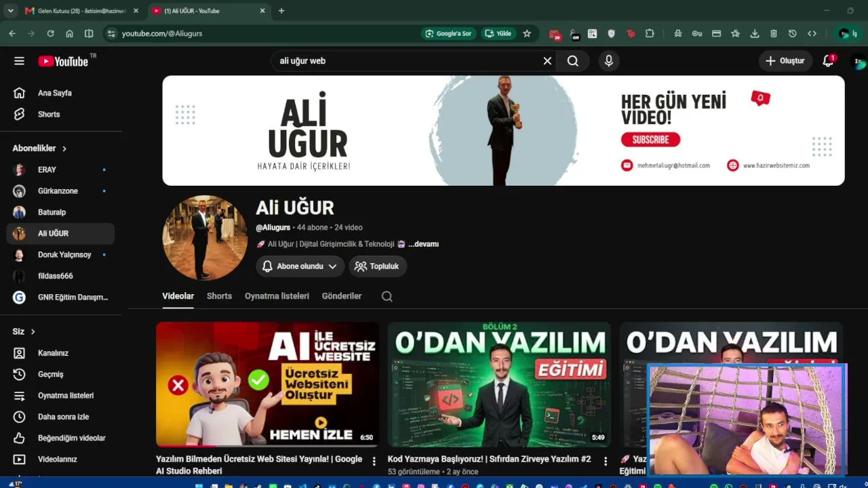Go back in the browser
This screenshot has height=488, width=868.
(x=12, y=33)
